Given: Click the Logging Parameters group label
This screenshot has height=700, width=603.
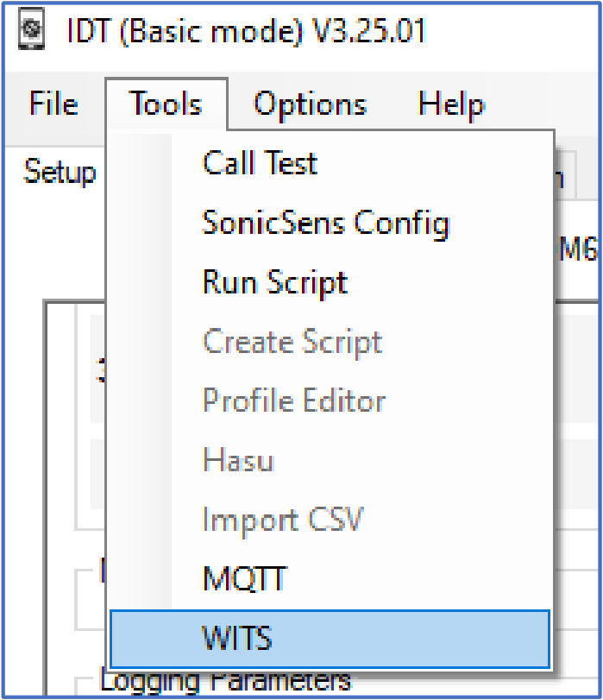Looking at the screenshot, I should [225, 681].
